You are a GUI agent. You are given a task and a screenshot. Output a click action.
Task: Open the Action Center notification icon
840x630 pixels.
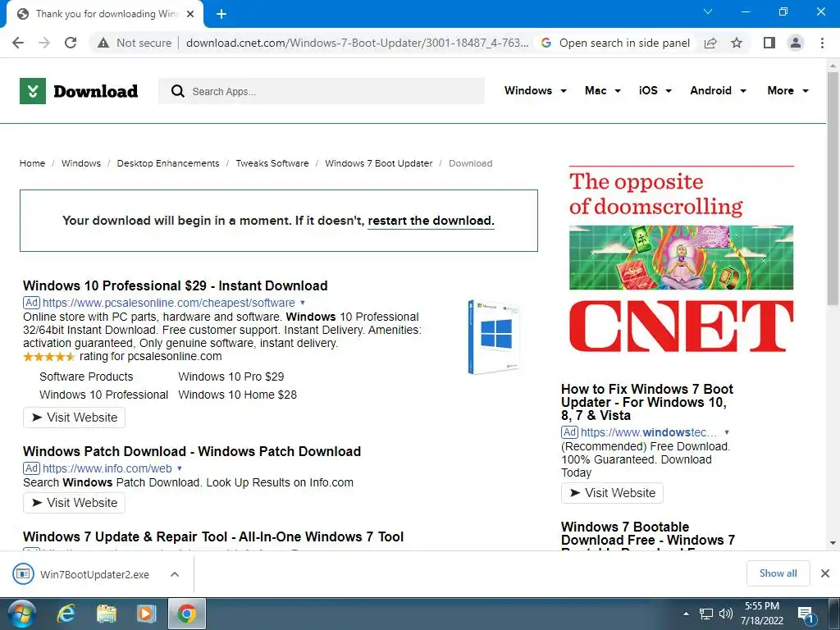[x=806, y=614]
